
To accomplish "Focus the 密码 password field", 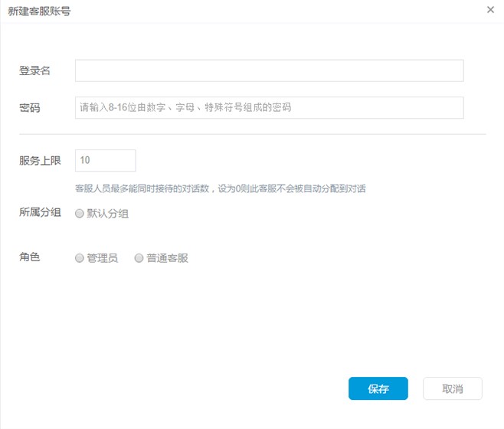I will pyautogui.click(x=269, y=108).
